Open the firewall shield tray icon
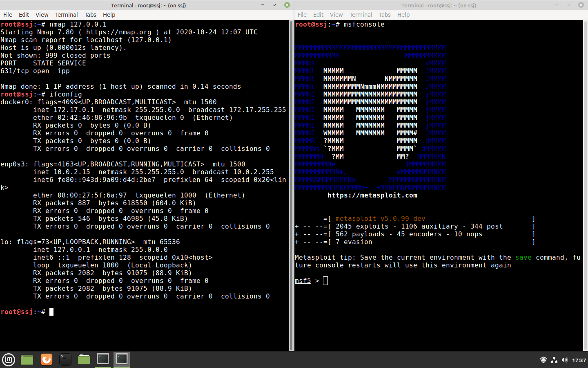The width and height of the screenshot is (588, 368). point(543,360)
